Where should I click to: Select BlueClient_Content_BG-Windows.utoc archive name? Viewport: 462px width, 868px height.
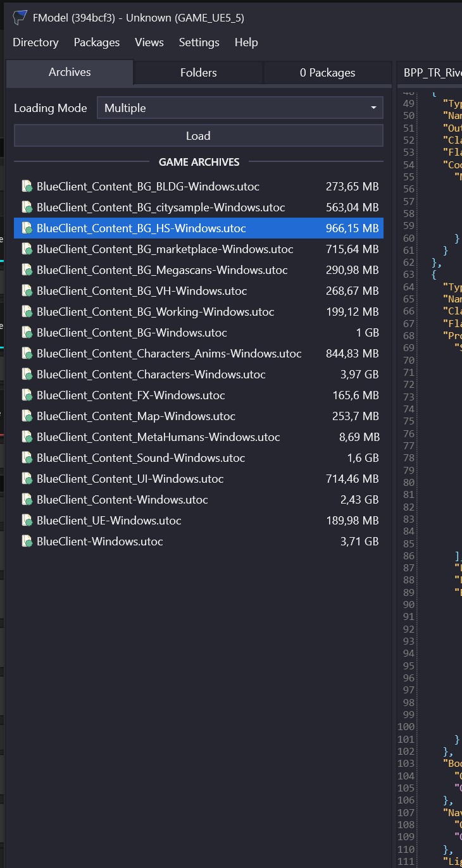pyautogui.click(x=132, y=333)
